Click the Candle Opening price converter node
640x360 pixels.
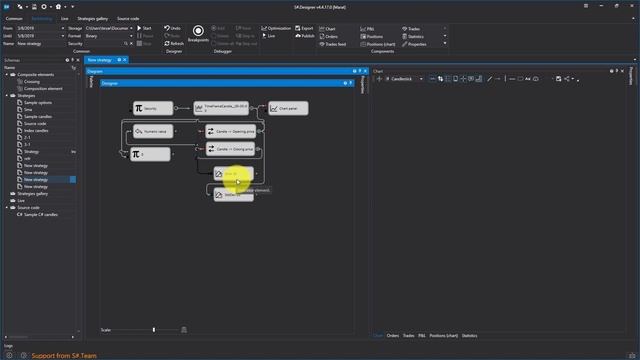(x=231, y=131)
